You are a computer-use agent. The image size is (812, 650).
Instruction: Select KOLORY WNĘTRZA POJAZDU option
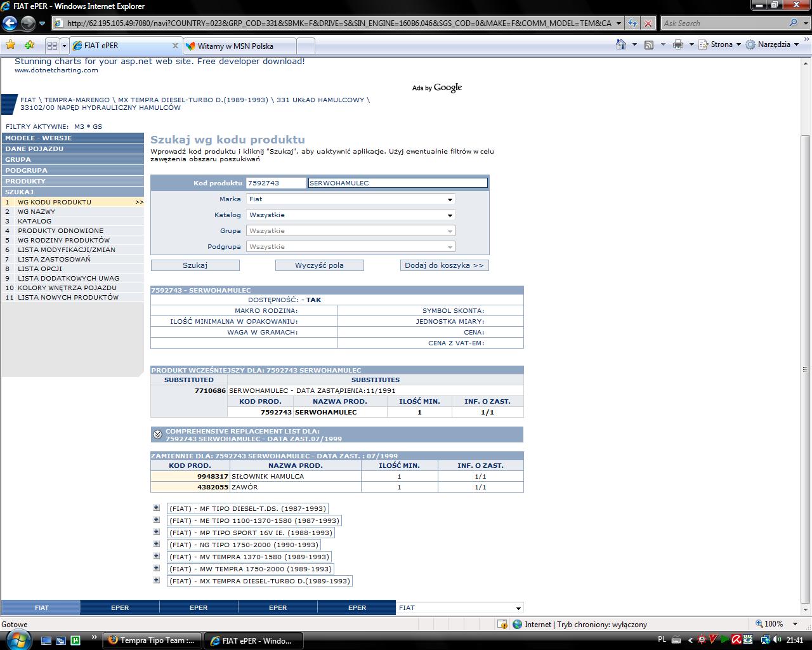pyautogui.click(x=73, y=288)
